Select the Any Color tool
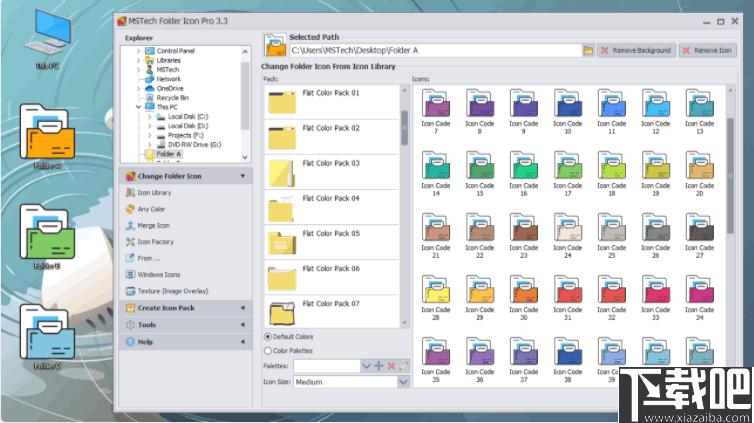754x423 pixels. pos(151,209)
